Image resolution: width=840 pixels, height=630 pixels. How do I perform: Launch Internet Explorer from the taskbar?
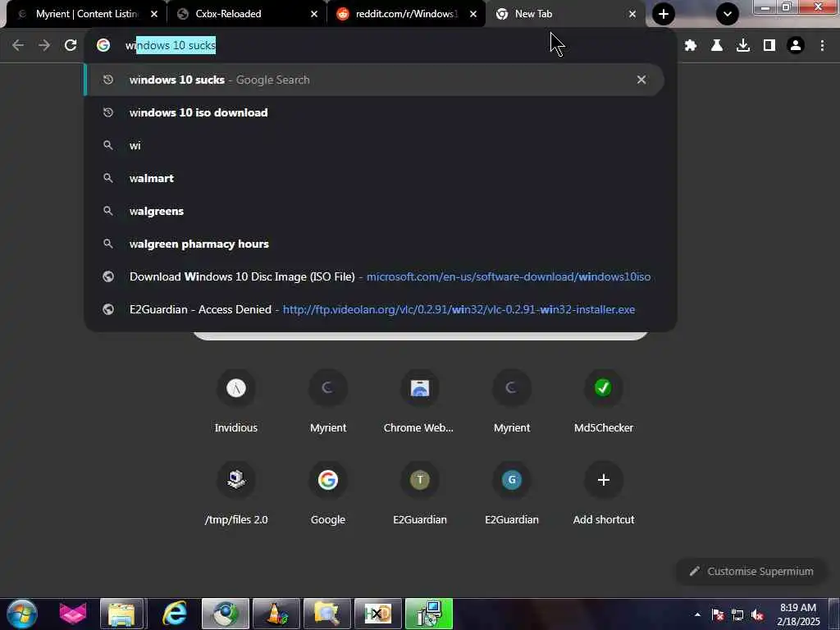[174, 614]
